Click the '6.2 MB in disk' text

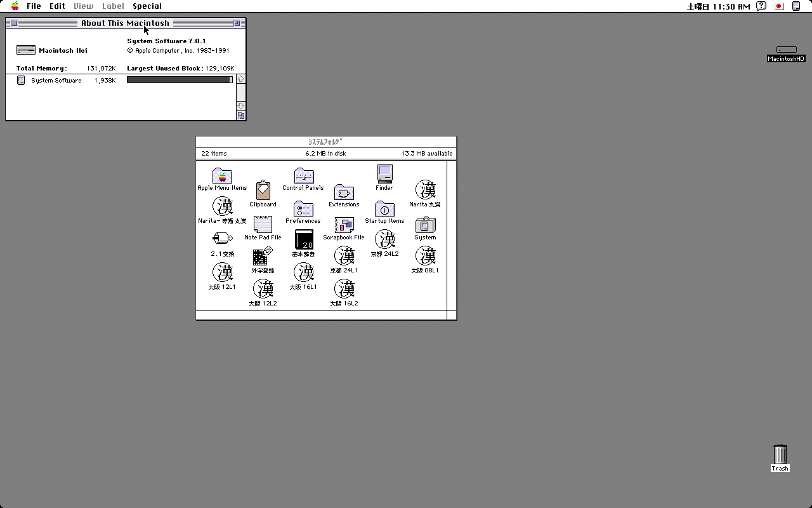325,153
